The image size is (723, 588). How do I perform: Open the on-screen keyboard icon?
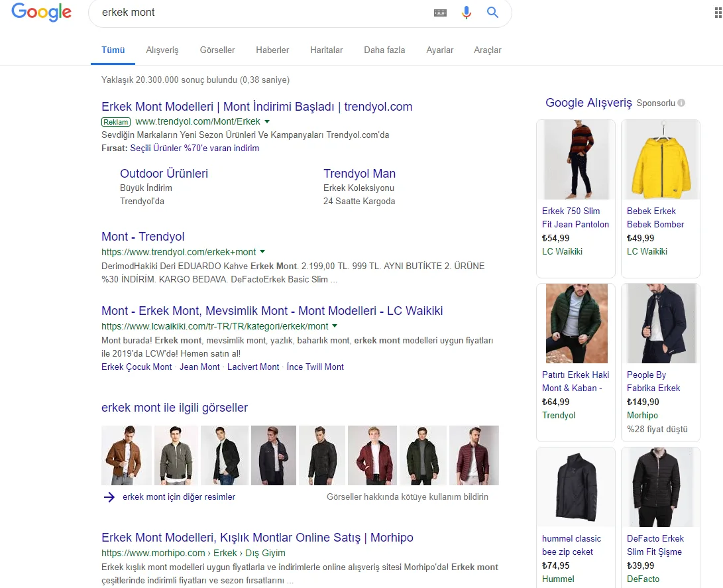pyautogui.click(x=440, y=13)
